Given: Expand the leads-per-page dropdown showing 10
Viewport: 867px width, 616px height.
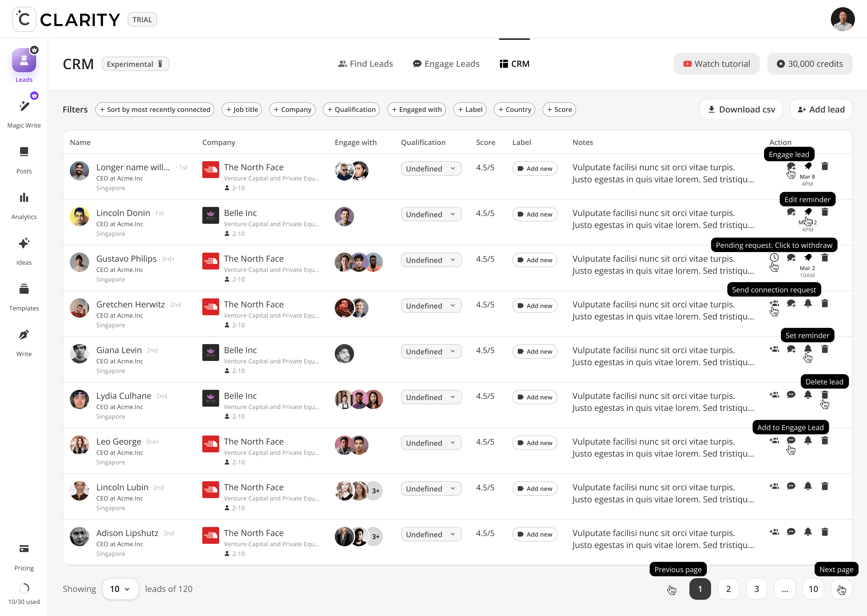Looking at the screenshot, I should pos(120,589).
